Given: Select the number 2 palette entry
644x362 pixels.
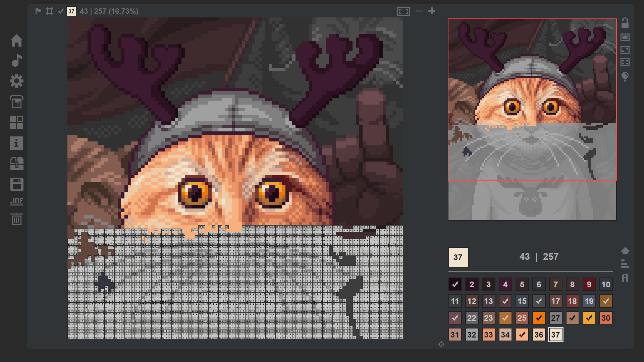Looking at the screenshot, I should (472, 284).
